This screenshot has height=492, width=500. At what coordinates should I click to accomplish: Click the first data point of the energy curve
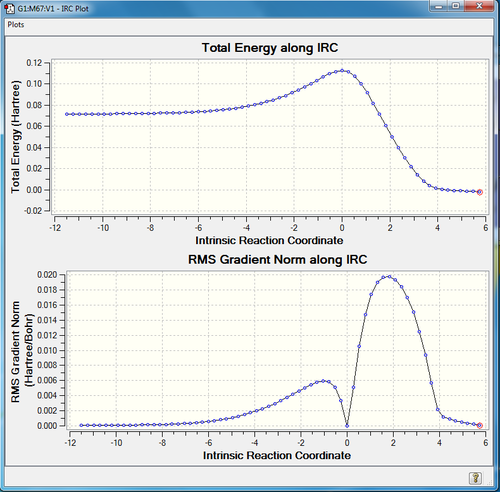click(67, 114)
